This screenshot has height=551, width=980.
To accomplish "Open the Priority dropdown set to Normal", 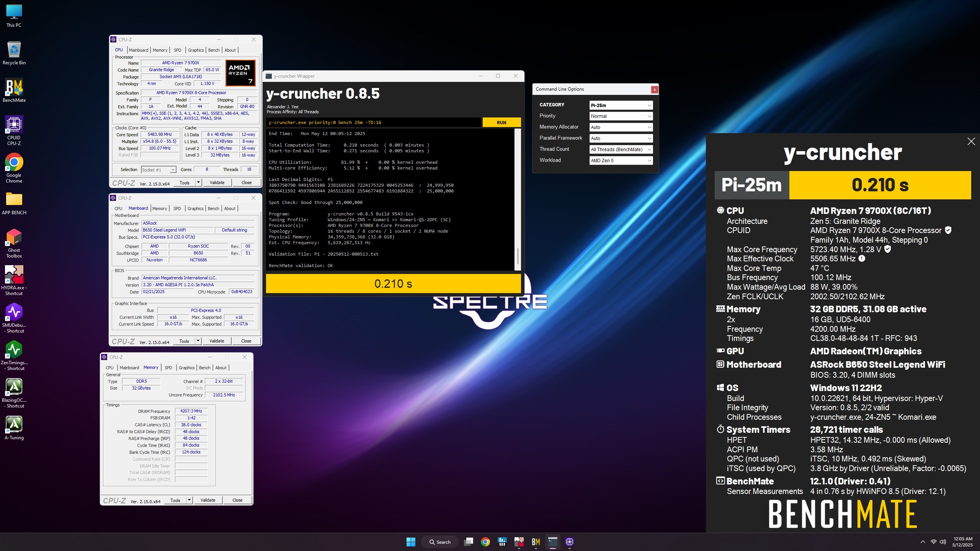I will coord(621,116).
